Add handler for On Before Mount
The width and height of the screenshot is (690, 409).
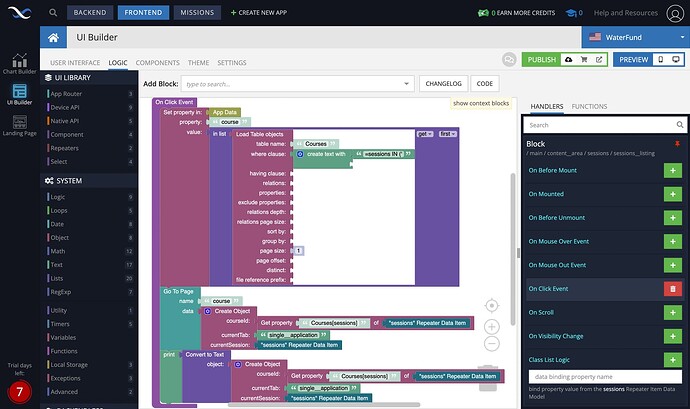[x=673, y=170]
